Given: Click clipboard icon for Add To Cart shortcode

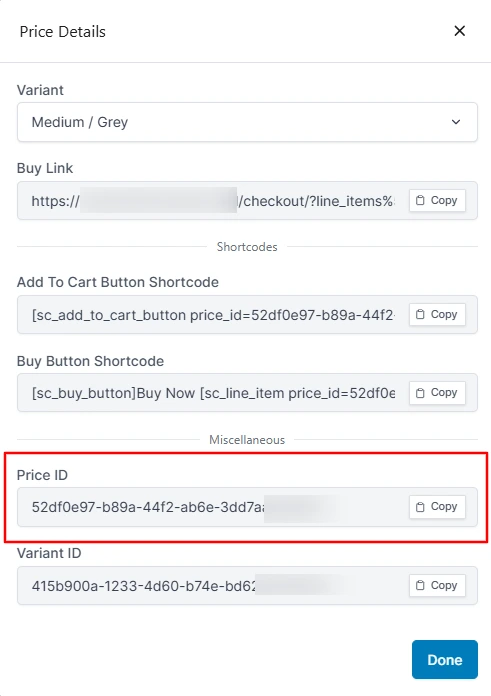Looking at the screenshot, I should click(x=420, y=315).
